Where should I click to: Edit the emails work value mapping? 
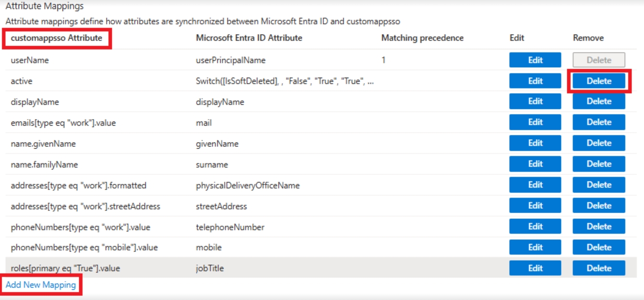[535, 122]
